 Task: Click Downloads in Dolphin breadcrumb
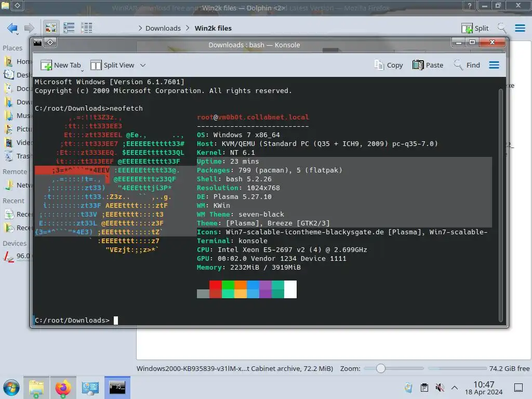tap(163, 28)
